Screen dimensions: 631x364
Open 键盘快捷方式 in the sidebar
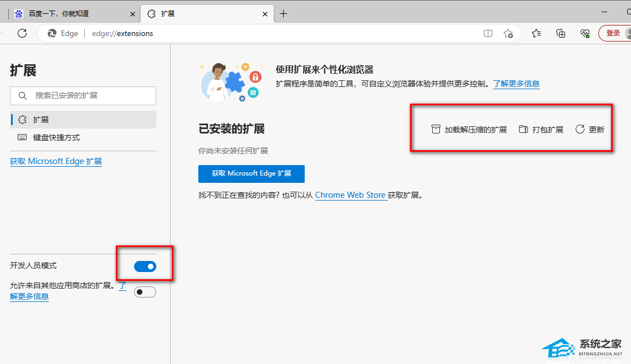(x=83, y=137)
